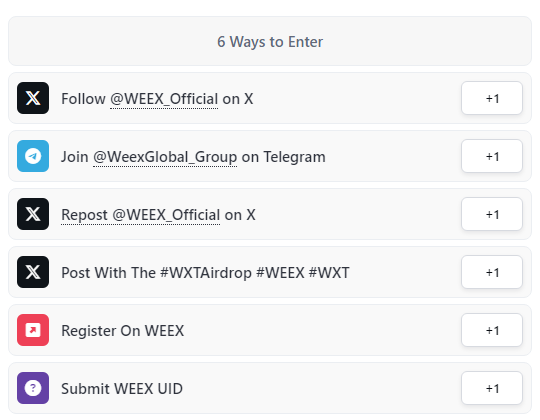
Task: Click the X icon beside Follow @WEEX_Official
Action: tap(33, 98)
